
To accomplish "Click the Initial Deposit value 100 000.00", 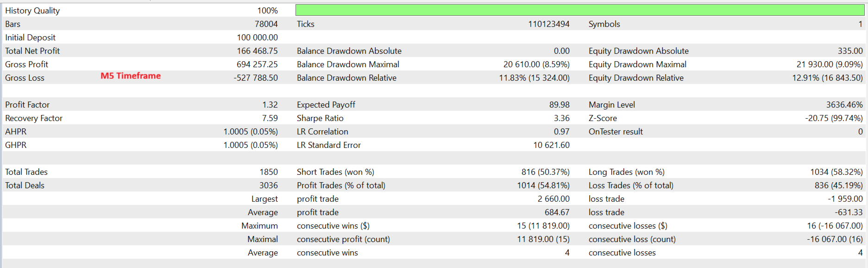I will coord(257,38).
